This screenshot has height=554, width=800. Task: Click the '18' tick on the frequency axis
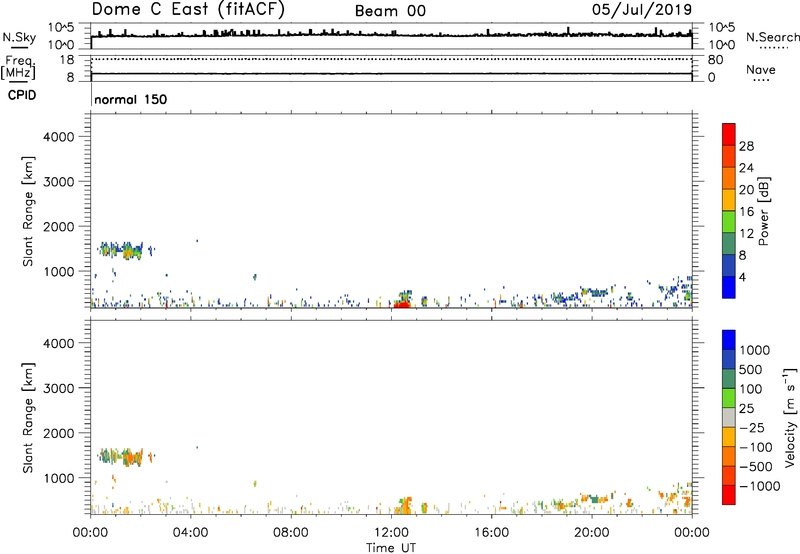pos(67,60)
